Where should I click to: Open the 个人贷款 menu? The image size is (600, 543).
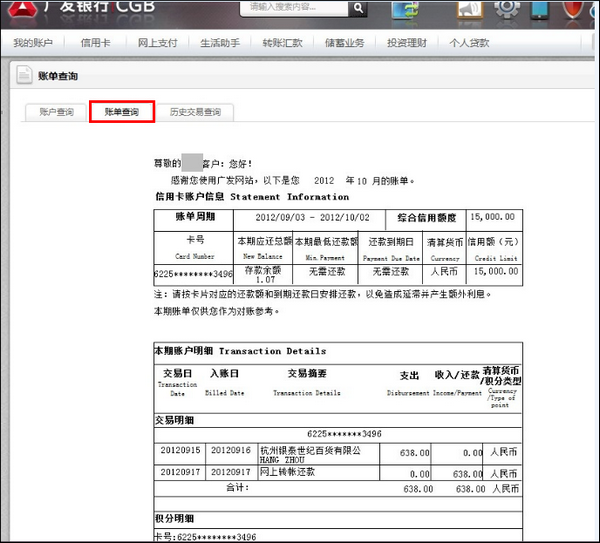(469, 43)
